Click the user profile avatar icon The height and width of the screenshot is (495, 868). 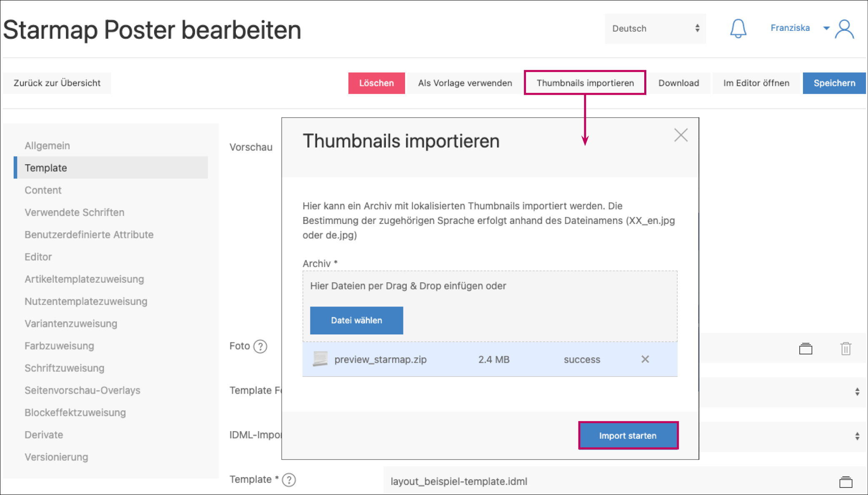(845, 29)
